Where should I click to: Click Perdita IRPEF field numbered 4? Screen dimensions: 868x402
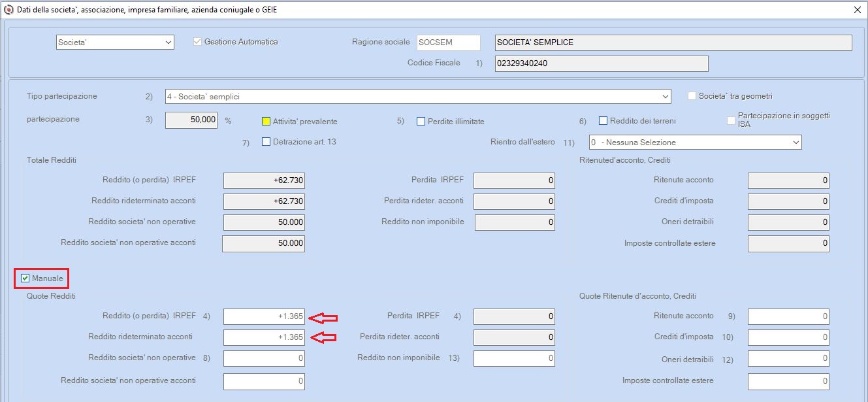tap(514, 316)
